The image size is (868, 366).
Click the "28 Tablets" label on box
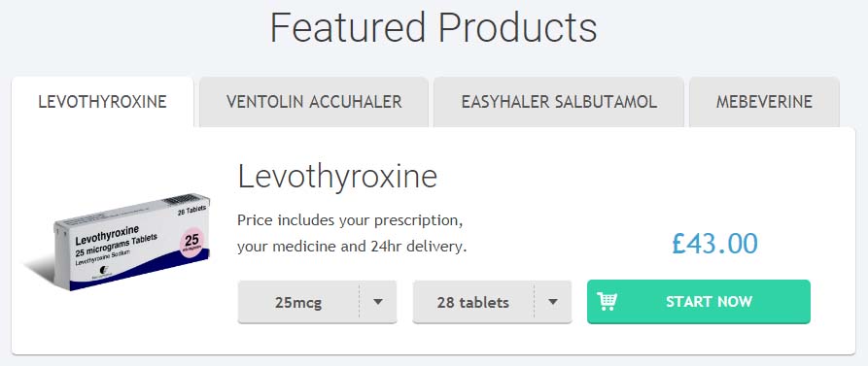pyautogui.click(x=192, y=210)
